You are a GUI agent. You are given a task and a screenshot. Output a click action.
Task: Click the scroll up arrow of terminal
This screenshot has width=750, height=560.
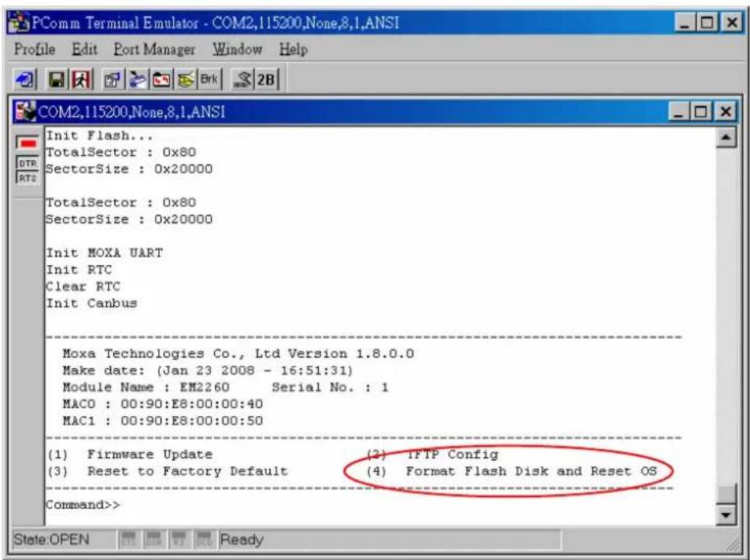coord(726,138)
